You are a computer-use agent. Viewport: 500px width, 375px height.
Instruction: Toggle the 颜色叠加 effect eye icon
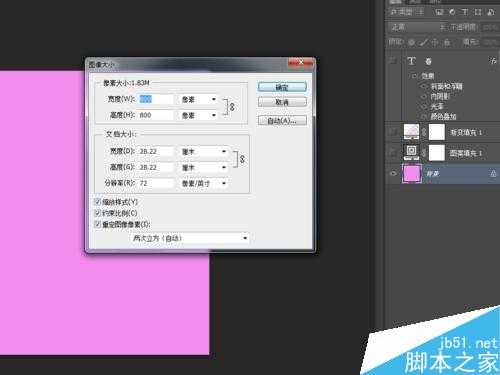[424, 116]
